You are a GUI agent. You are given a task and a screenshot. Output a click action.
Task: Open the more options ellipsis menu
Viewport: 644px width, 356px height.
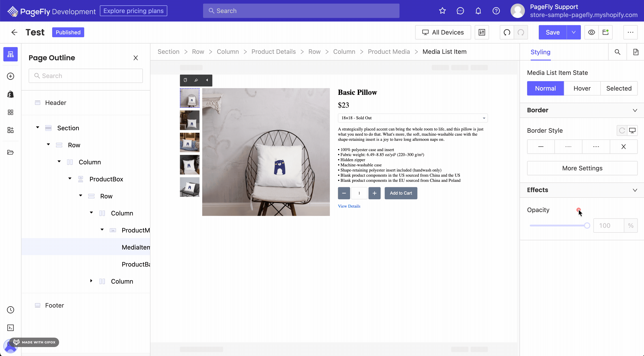[x=630, y=32]
